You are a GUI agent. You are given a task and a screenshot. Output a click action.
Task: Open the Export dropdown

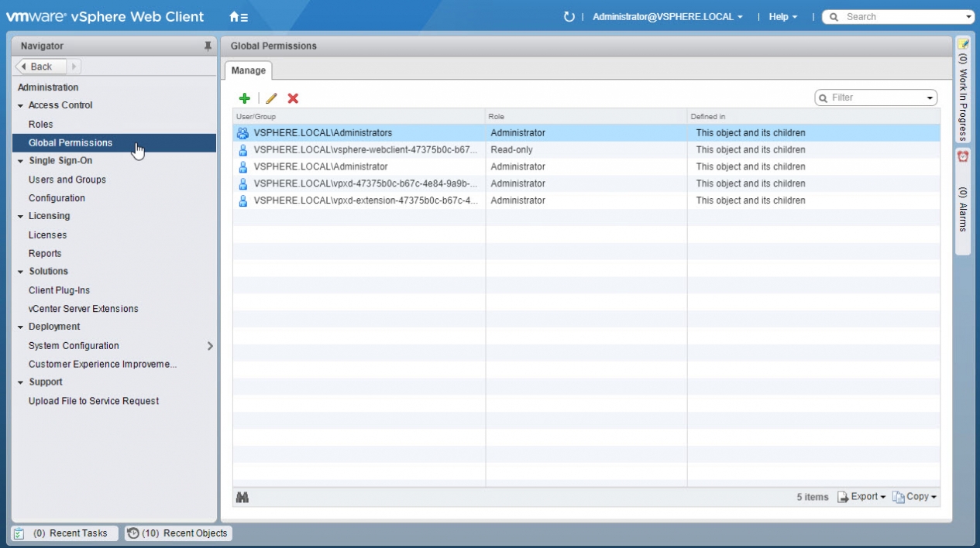[861, 497]
